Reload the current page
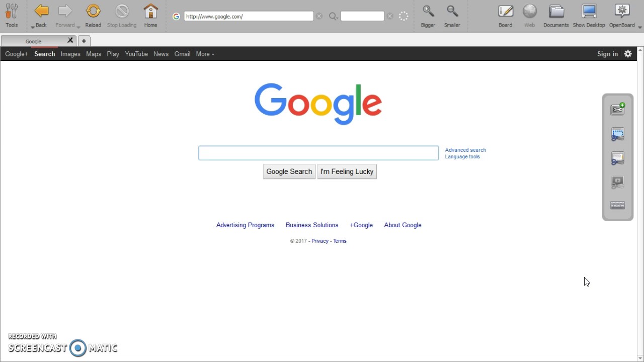This screenshot has height=362, width=644. pyautogui.click(x=93, y=11)
